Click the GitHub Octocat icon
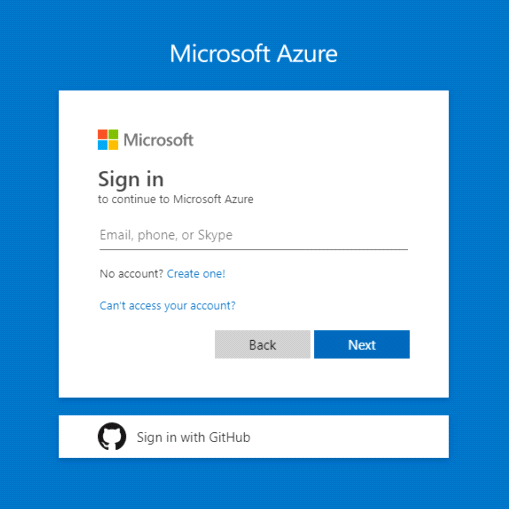Screen dimensions: 509x509 tap(112, 436)
